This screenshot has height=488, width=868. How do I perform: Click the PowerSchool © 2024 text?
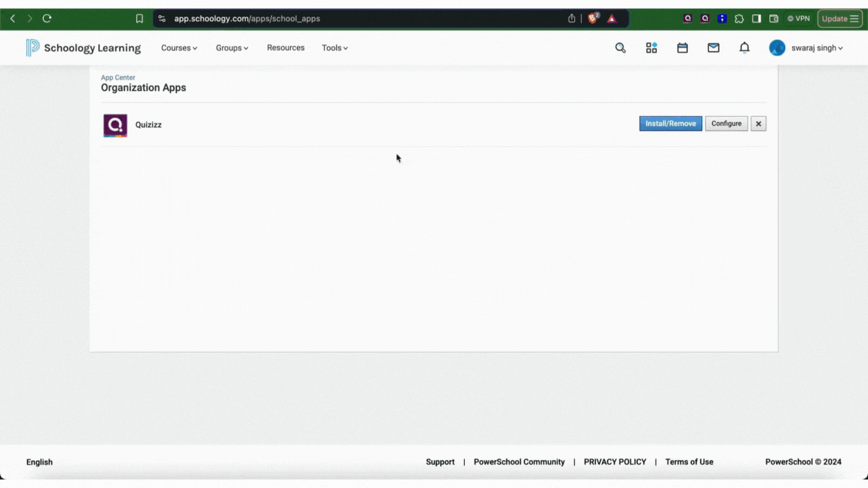(x=803, y=462)
